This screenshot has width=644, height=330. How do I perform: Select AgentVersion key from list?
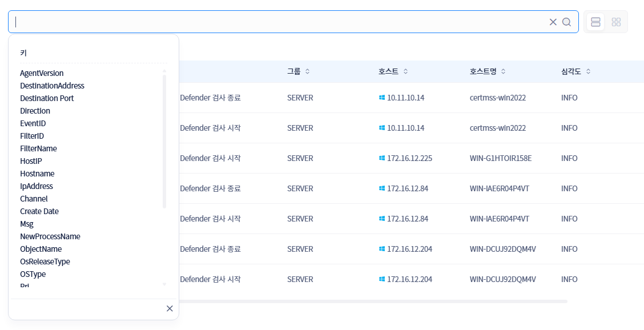pyautogui.click(x=42, y=73)
